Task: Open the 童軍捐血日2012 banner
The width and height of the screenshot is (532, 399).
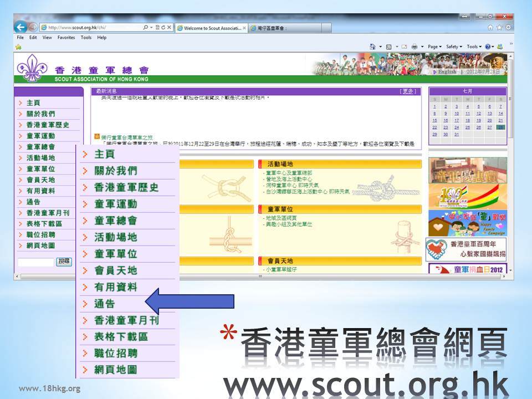Action: (468, 268)
